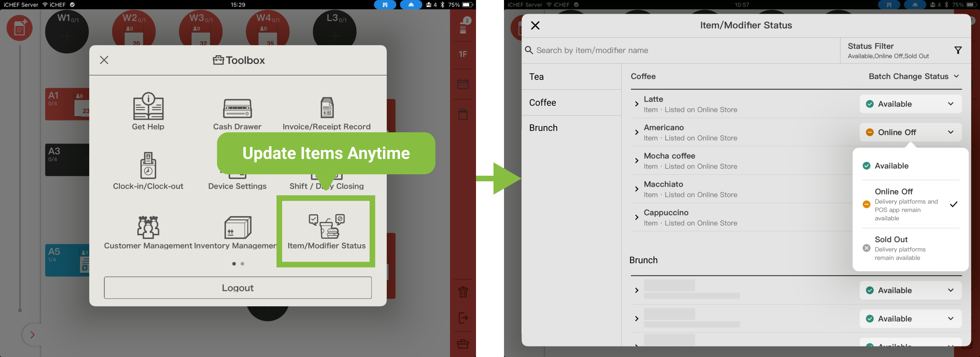Screen dimensions: 980x357
Task: Open Latte's Available status dropdown
Action: [x=910, y=104]
